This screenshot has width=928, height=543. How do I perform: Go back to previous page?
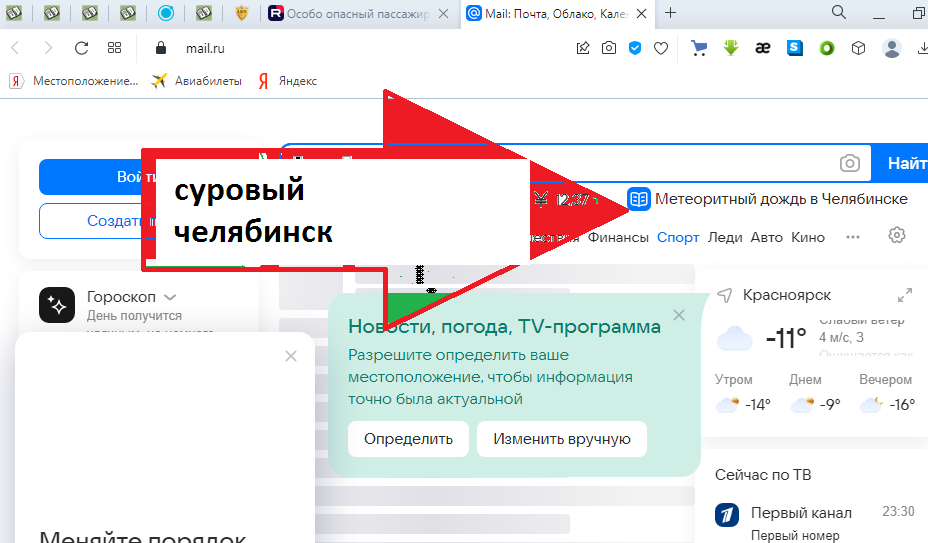point(16,48)
